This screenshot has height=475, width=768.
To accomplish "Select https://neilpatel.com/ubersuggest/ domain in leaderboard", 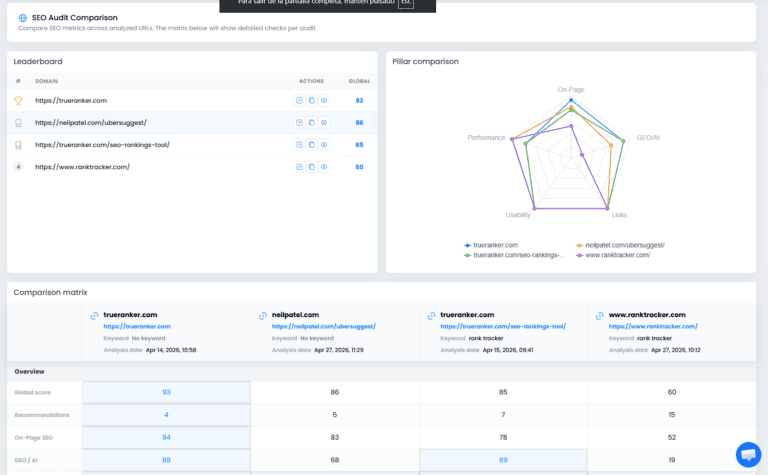I will [91, 122].
